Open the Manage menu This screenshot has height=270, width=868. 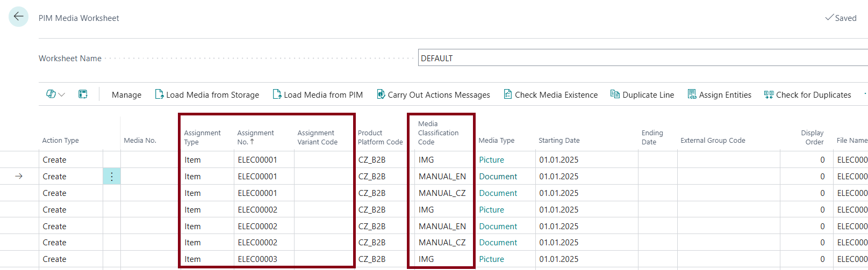click(x=126, y=95)
